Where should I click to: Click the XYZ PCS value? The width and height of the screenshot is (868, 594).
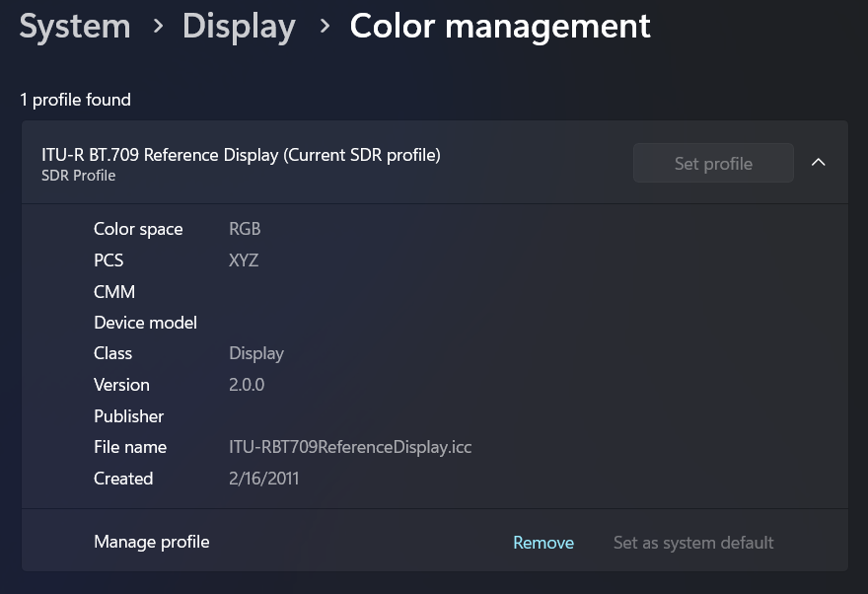(x=244, y=260)
